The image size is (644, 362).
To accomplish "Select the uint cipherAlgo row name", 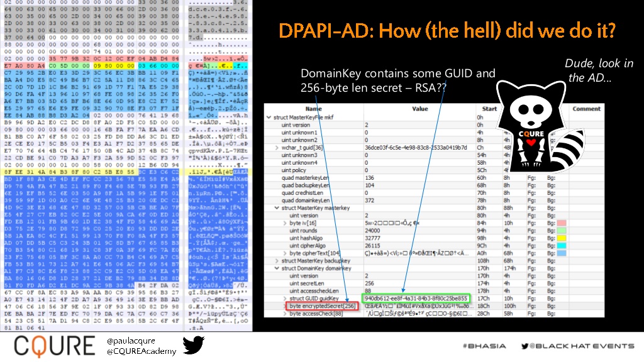I will [x=307, y=246].
